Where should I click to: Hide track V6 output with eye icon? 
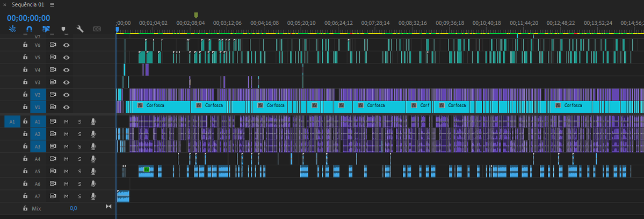(66, 45)
